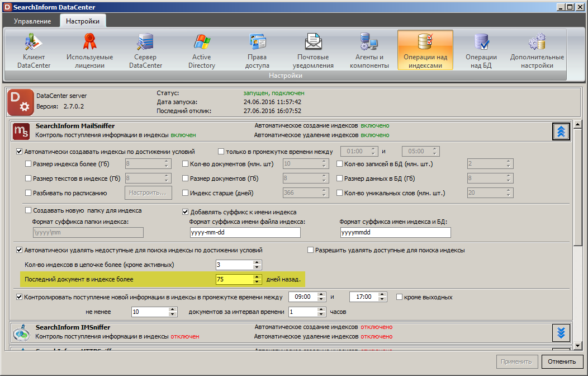
Task: Toggle Автоматически удалять недоступные индексы
Action: (19, 250)
